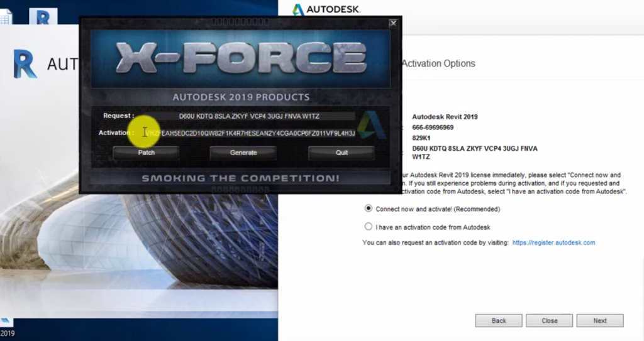Screen dimensions: 644x341
Task: Click the X-FORCE banner logo
Action: click(240, 58)
